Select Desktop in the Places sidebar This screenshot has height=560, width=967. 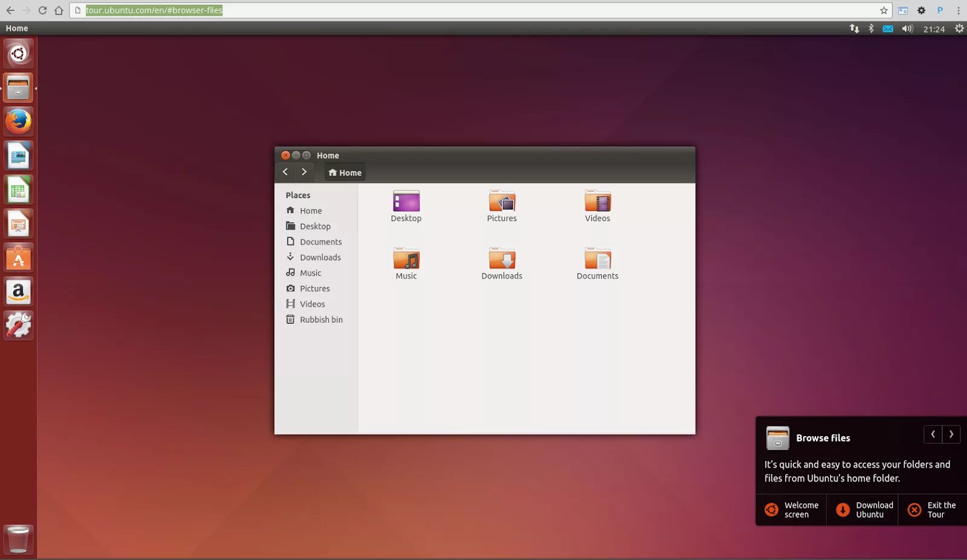(x=316, y=227)
